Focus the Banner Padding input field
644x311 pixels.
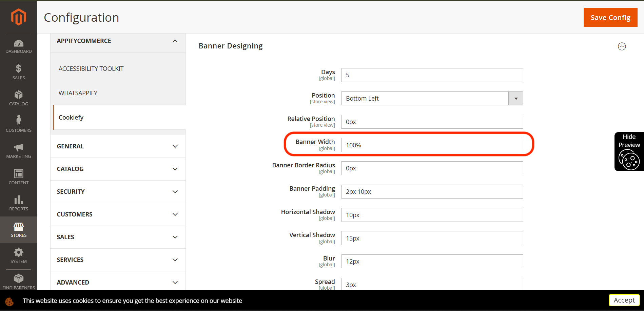(x=432, y=192)
